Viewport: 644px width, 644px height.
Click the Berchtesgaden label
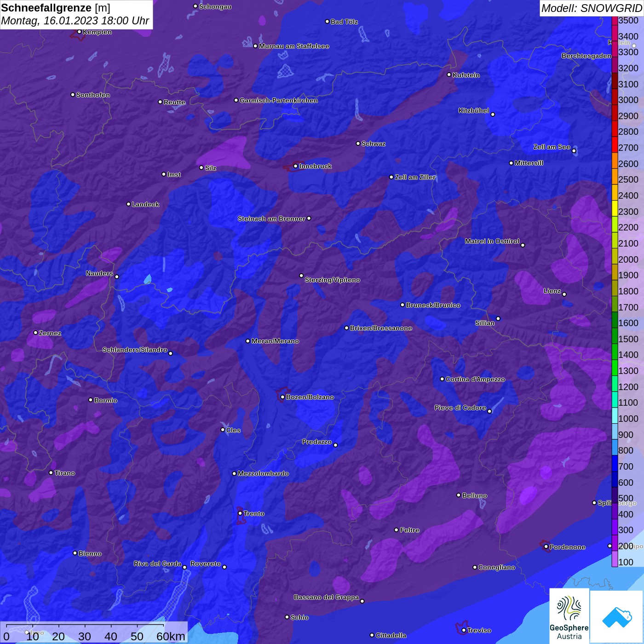(x=586, y=56)
